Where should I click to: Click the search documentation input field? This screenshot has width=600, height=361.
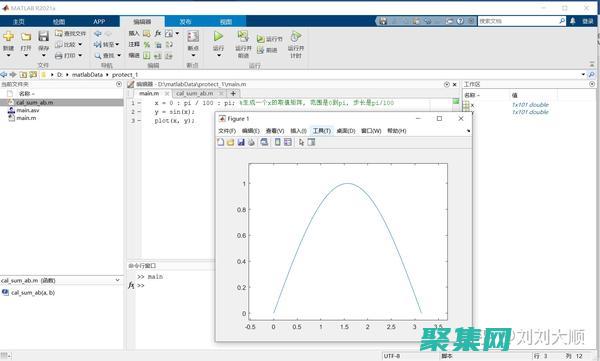[518, 21]
